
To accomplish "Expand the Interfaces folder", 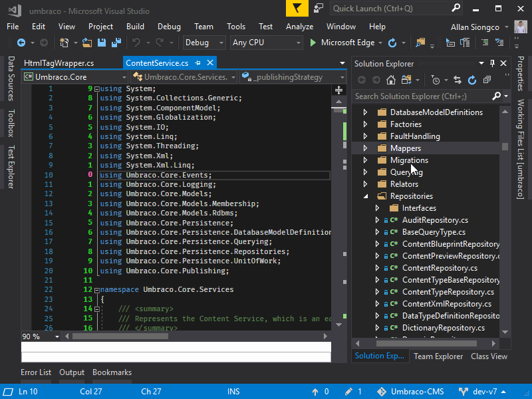I will point(377,208).
